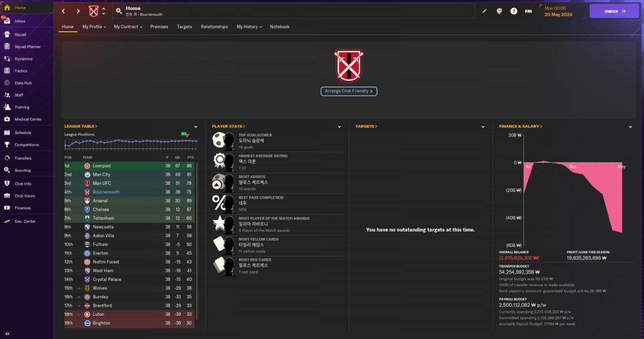The height and width of the screenshot is (339, 644).
Task: Switch to Promises tab
Action: pyautogui.click(x=159, y=27)
